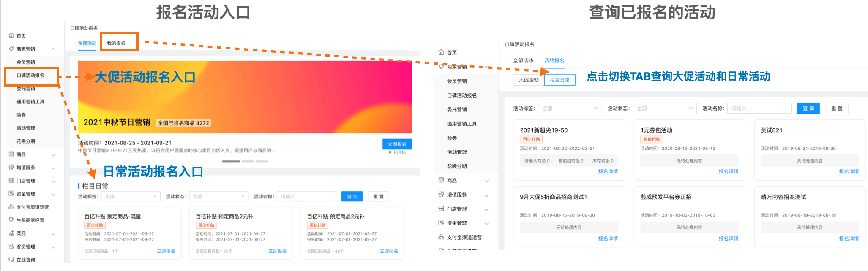Expand the 资金管理 chevron in left panel

pyautogui.click(x=53, y=195)
